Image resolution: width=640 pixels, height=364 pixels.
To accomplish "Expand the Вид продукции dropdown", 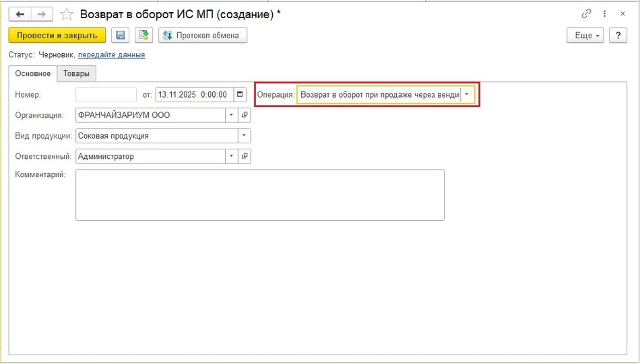I will (244, 136).
